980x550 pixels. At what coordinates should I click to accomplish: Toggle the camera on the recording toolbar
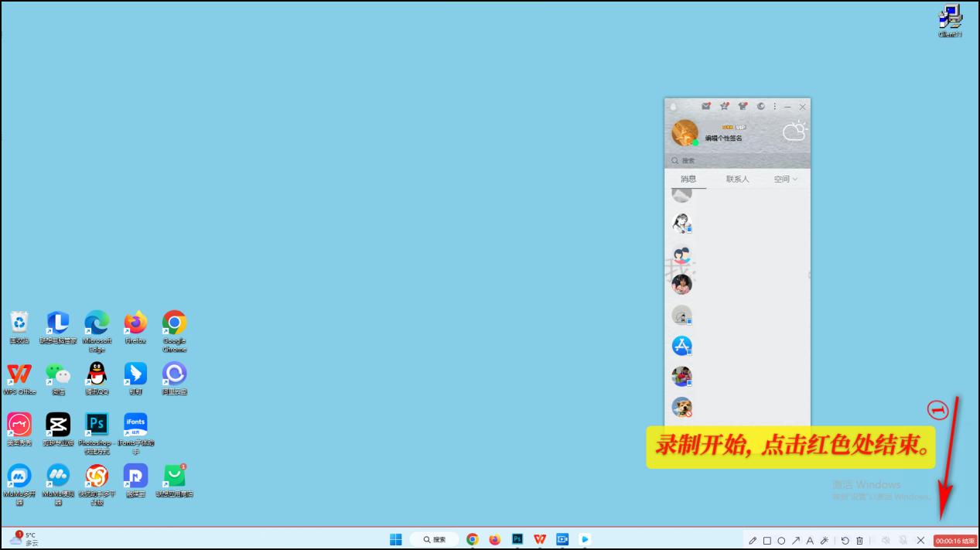(x=903, y=540)
